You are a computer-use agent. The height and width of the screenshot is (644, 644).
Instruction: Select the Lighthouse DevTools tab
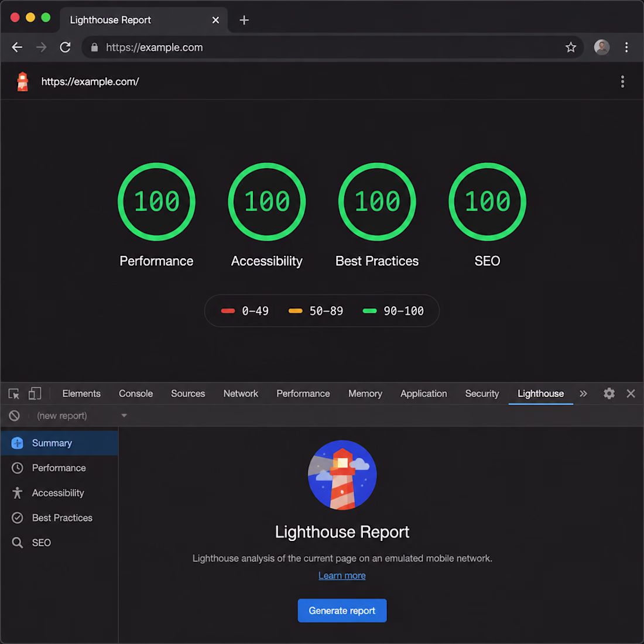pos(540,393)
